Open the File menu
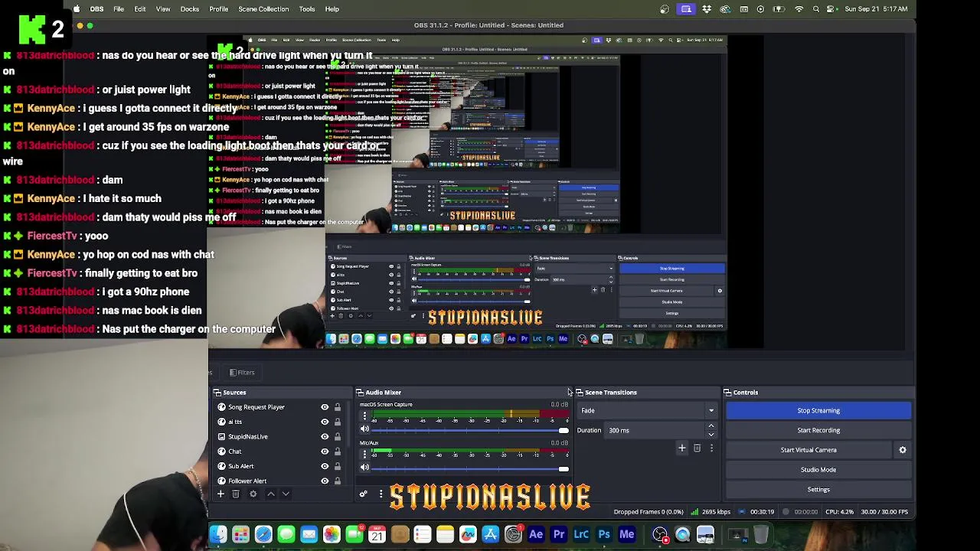The width and height of the screenshot is (980, 551). pyautogui.click(x=119, y=9)
